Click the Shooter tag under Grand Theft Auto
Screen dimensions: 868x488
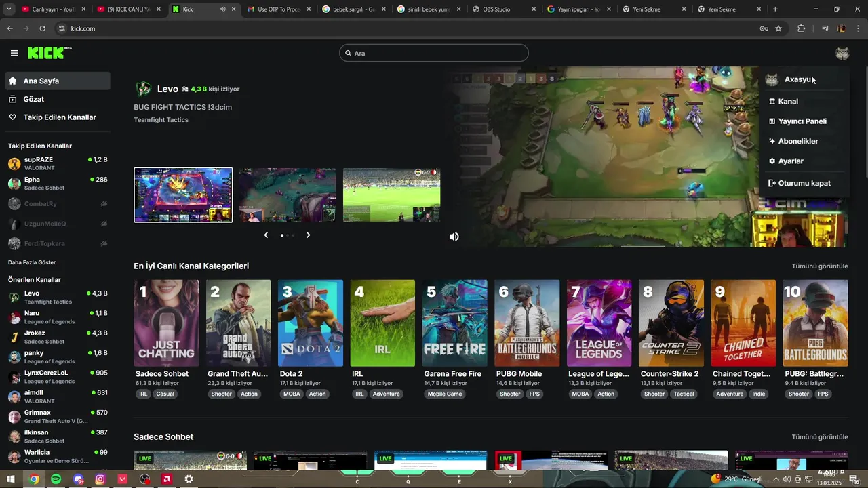tap(221, 394)
